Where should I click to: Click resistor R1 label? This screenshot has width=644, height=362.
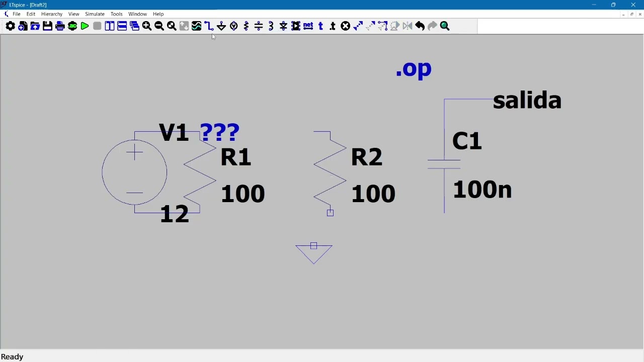coord(235,157)
